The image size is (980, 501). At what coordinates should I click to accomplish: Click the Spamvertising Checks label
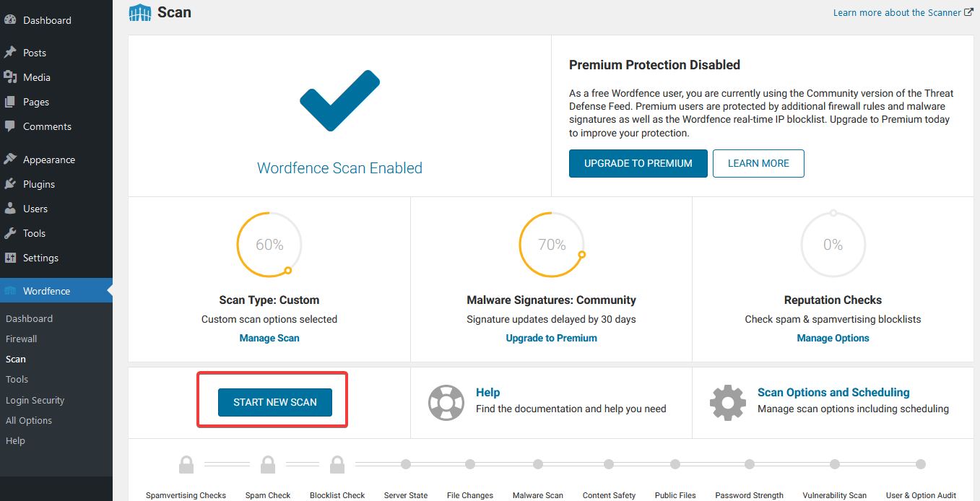pyautogui.click(x=186, y=495)
